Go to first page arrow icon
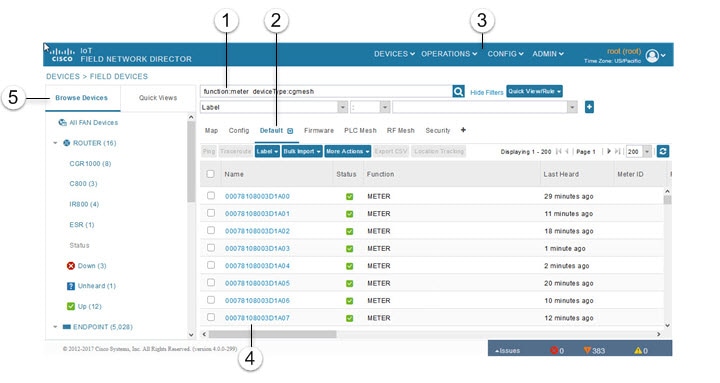Screen dimensions: 720x383 pos(558,151)
